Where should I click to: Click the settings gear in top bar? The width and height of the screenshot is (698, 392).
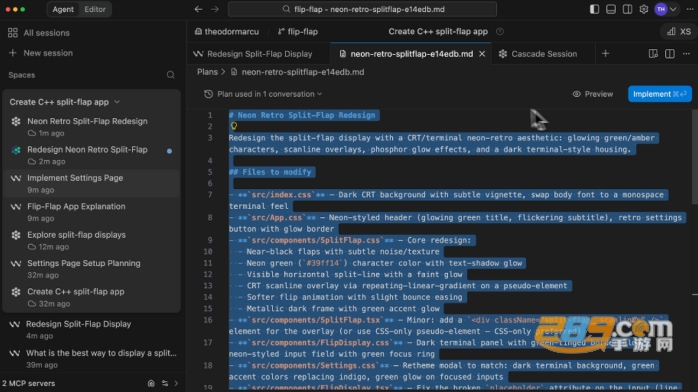(x=644, y=9)
